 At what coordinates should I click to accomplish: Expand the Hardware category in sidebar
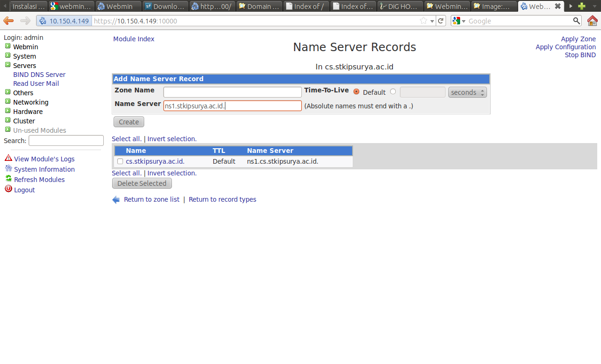8,111
